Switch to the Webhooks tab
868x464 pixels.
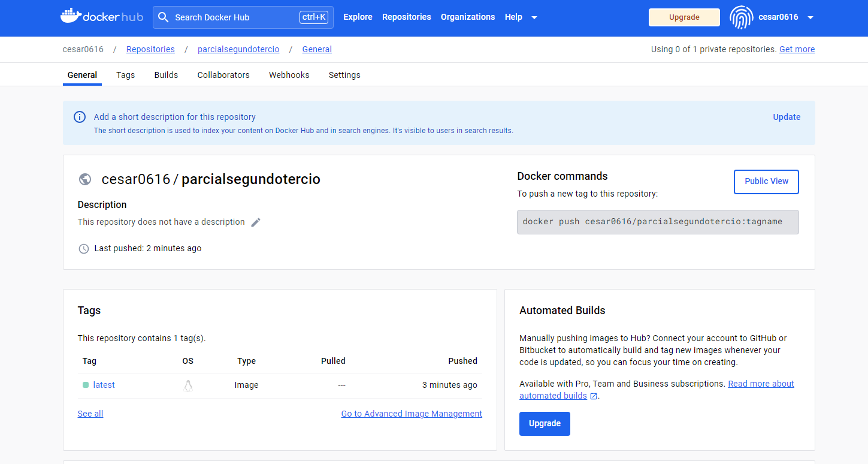point(289,74)
